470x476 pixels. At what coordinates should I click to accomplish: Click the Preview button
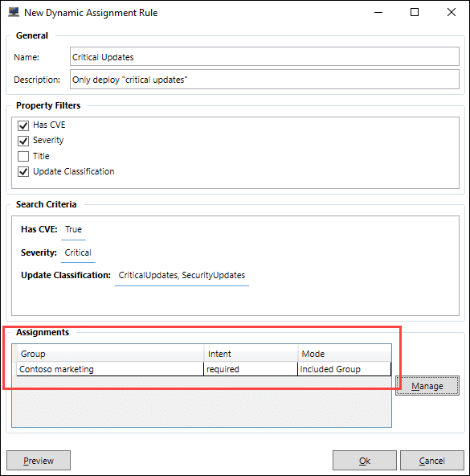click(x=39, y=461)
